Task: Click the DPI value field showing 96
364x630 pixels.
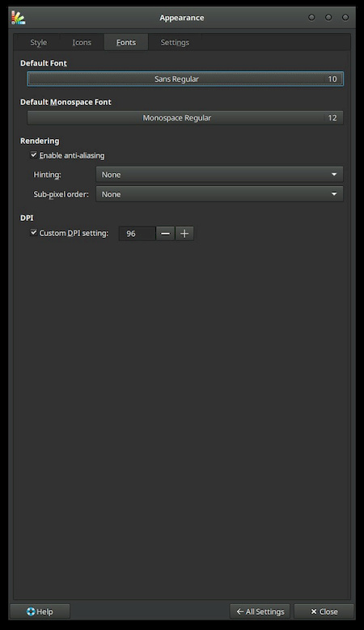Action: click(x=137, y=234)
